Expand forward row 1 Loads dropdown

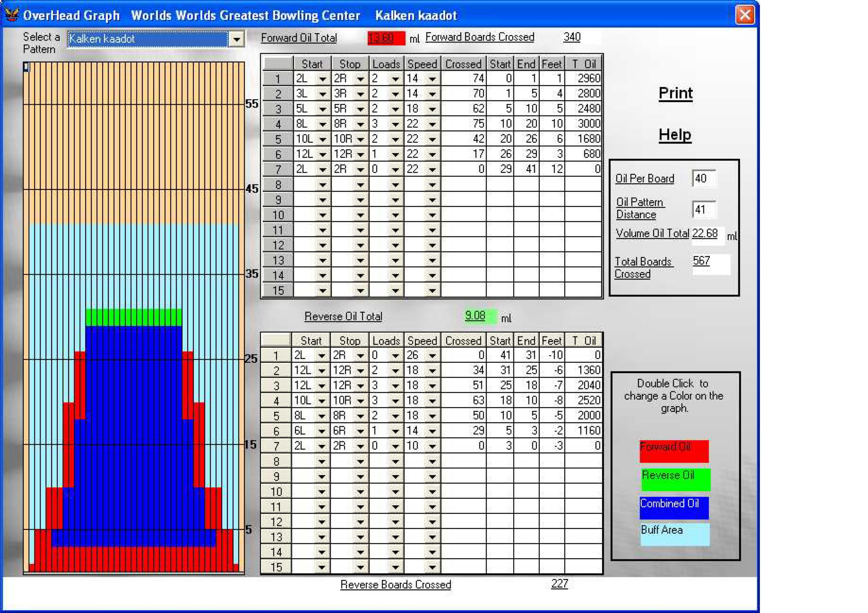(395, 79)
